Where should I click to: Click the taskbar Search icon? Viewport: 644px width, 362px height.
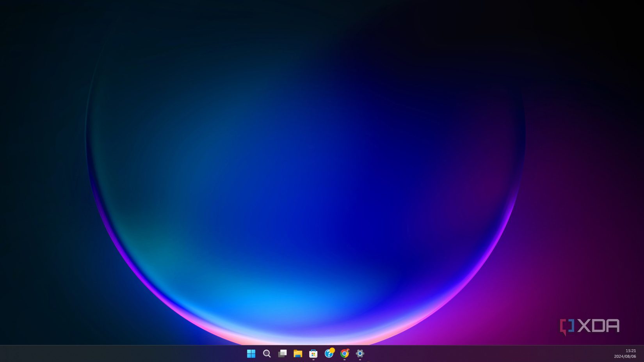click(267, 354)
